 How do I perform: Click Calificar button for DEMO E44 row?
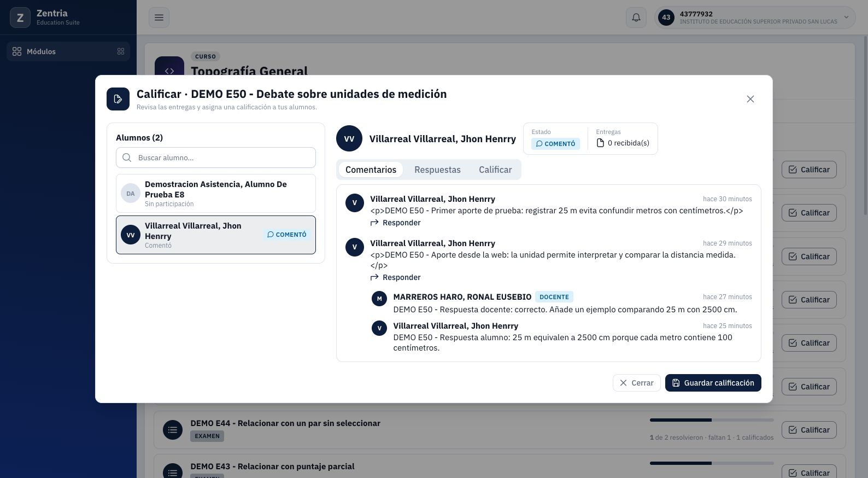click(809, 430)
